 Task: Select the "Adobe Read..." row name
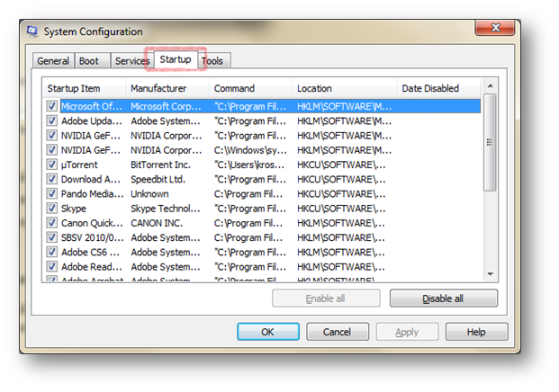[92, 267]
